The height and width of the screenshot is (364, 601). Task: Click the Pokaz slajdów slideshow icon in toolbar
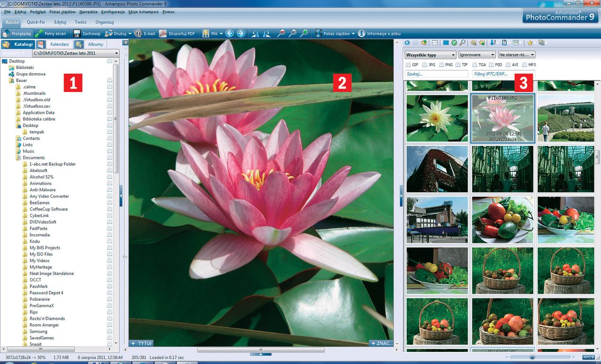point(318,33)
